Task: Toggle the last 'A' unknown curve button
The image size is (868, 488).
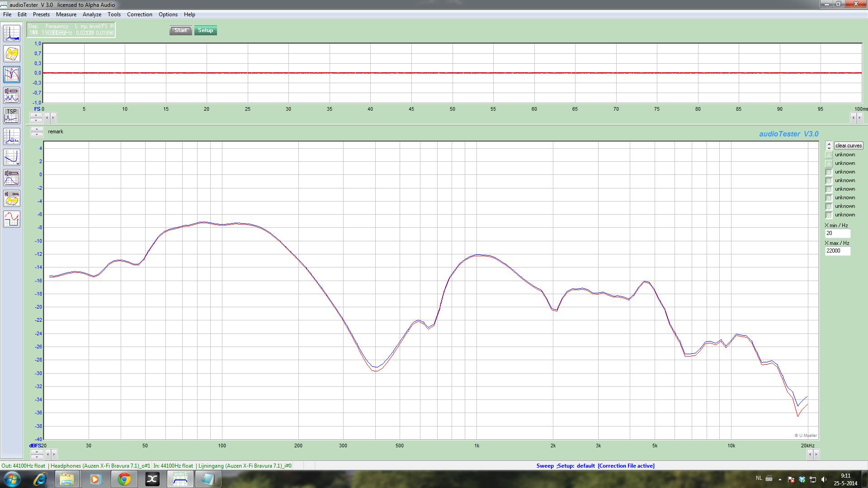Action: tap(829, 215)
